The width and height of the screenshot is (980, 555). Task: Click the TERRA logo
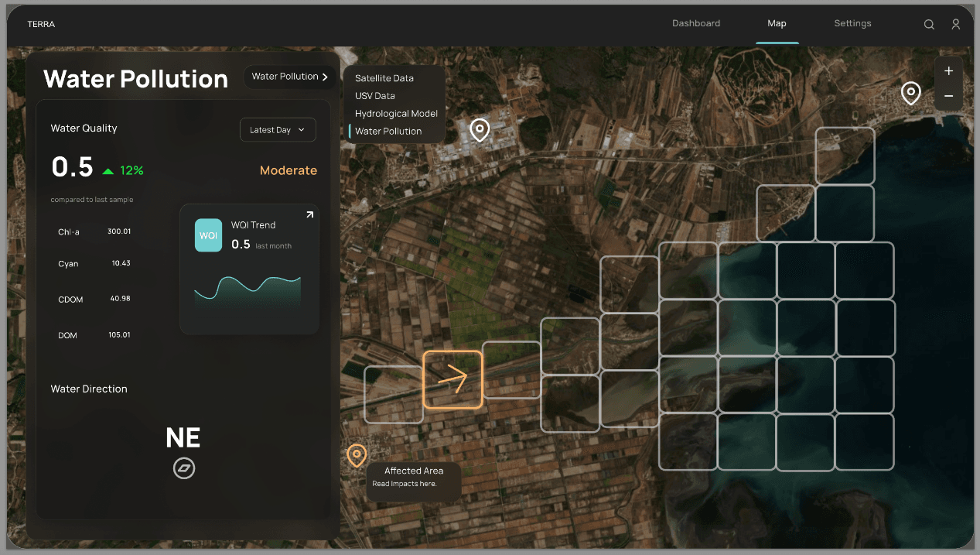tap(41, 24)
